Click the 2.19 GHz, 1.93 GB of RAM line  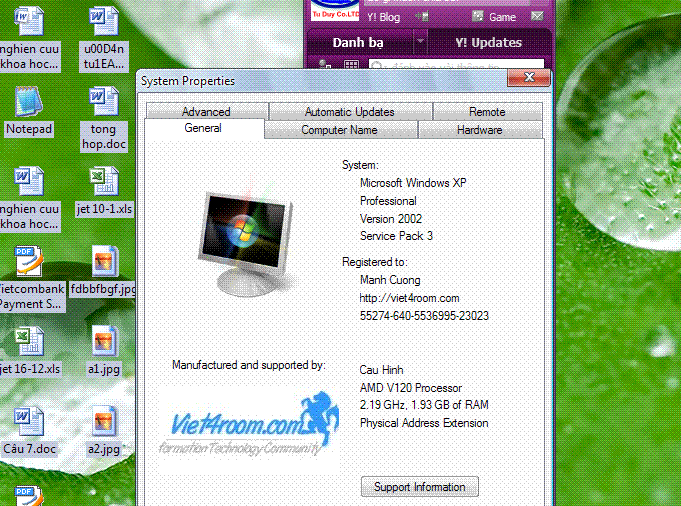pos(424,405)
